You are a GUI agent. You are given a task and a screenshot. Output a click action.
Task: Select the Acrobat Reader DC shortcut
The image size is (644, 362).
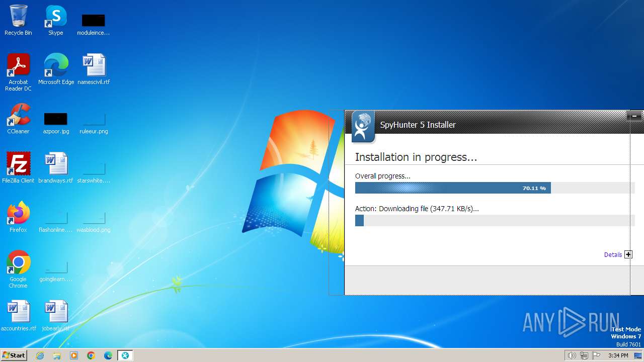coord(18,72)
